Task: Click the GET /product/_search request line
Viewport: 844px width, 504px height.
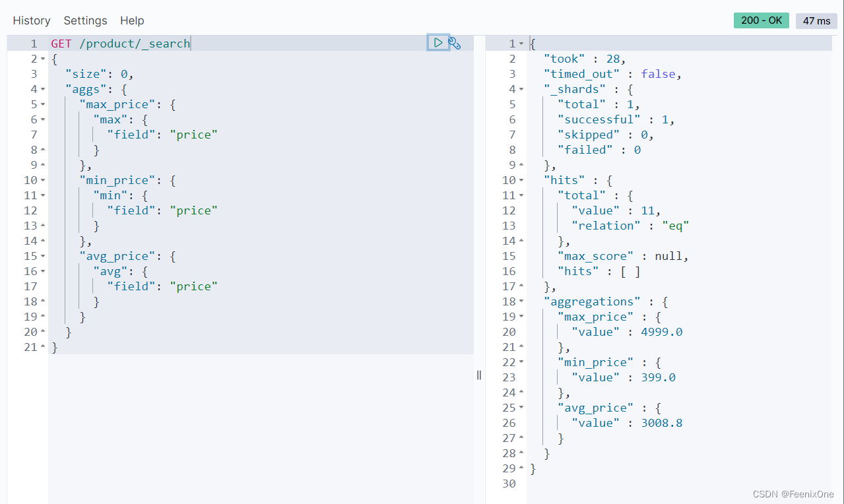Action: coord(121,44)
